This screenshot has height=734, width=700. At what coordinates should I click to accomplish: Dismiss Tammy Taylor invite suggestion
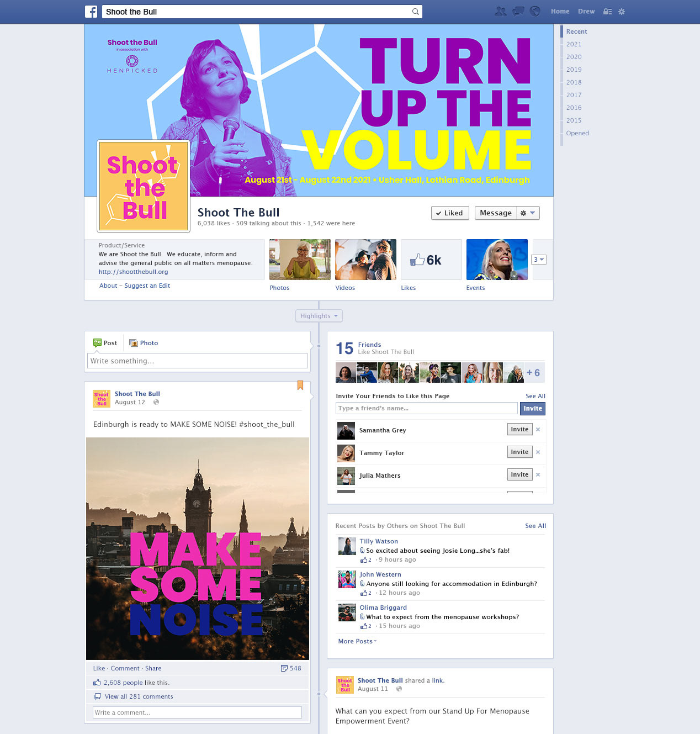click(x=538, y=452)
